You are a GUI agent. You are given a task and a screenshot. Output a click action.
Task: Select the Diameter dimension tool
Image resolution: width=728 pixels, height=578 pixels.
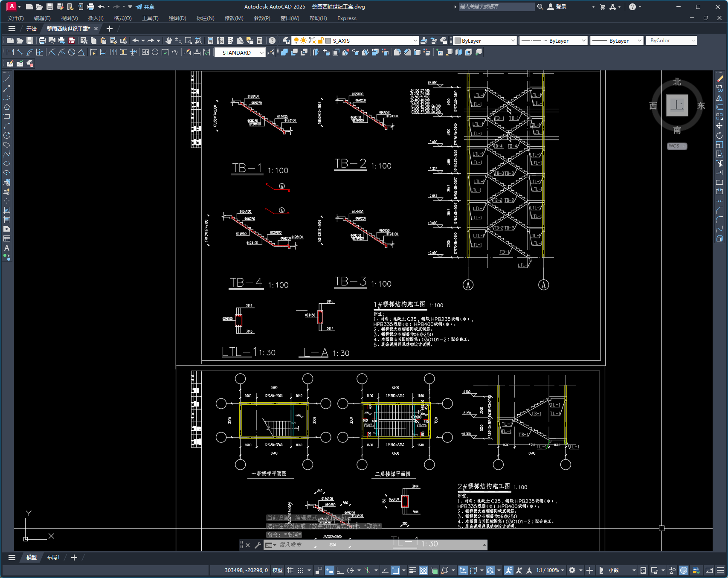(72, 52)
